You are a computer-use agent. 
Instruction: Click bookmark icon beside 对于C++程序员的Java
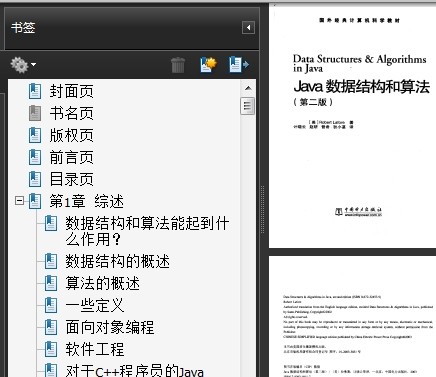[51, 370]
